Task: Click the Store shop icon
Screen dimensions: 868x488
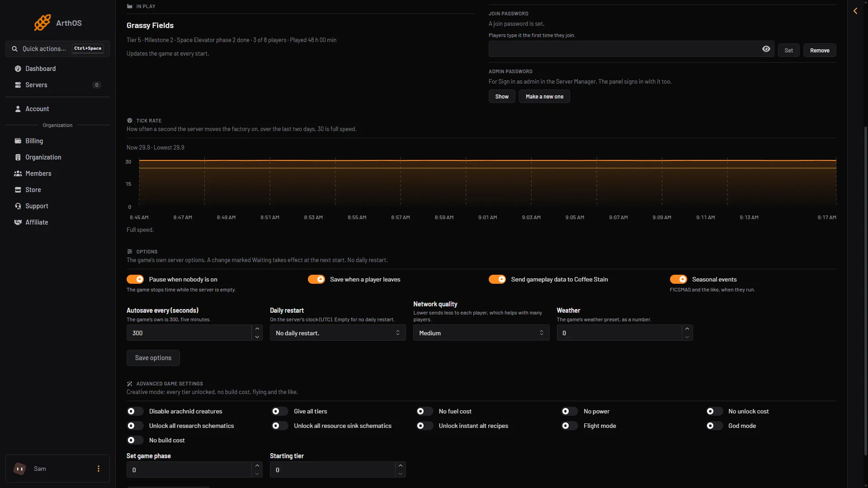Action: [x=18, y=190]
